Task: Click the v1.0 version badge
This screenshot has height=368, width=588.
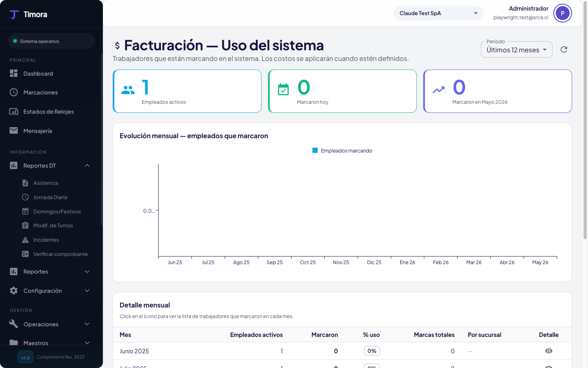Action: [25, 357]
